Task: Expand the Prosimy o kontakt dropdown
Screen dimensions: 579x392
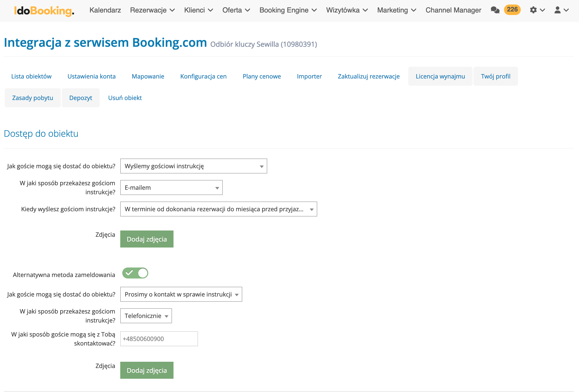Action: coord(181,294)
